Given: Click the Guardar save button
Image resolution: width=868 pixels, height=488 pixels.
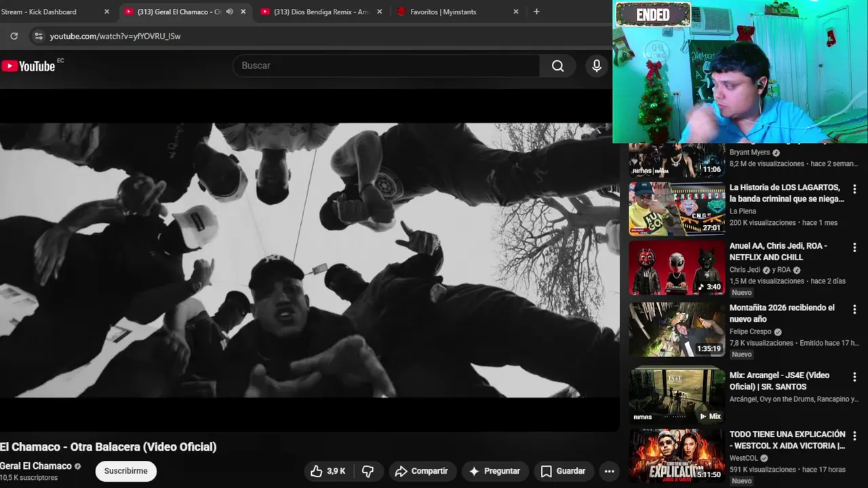Looking at the screenshot, I should tap(563, 471).
